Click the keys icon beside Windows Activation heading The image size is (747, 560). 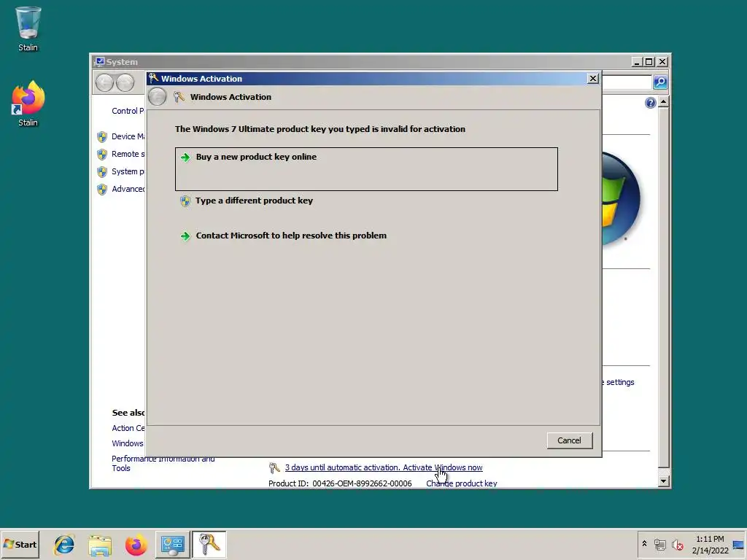(x=179, y=97)
